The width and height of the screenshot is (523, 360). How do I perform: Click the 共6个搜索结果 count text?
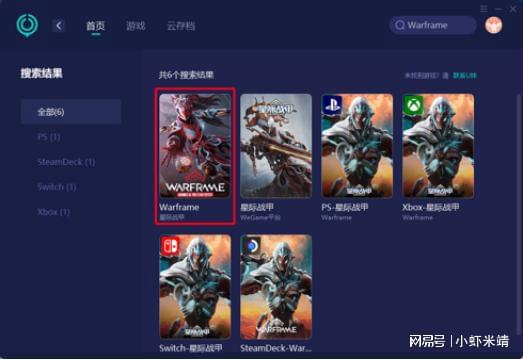pyautogui.click(x=186, y=75)
